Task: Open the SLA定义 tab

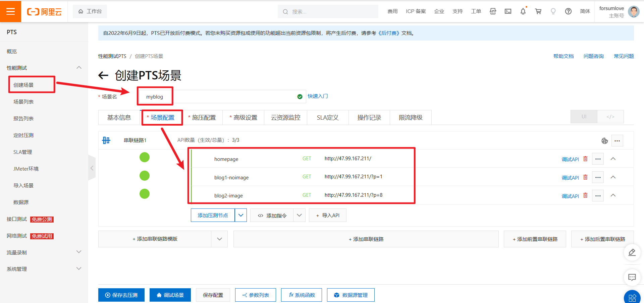Action: point(328,117)
